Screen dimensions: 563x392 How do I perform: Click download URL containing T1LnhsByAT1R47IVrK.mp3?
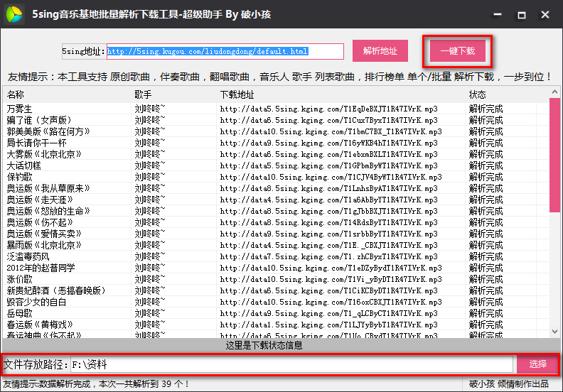328,188
